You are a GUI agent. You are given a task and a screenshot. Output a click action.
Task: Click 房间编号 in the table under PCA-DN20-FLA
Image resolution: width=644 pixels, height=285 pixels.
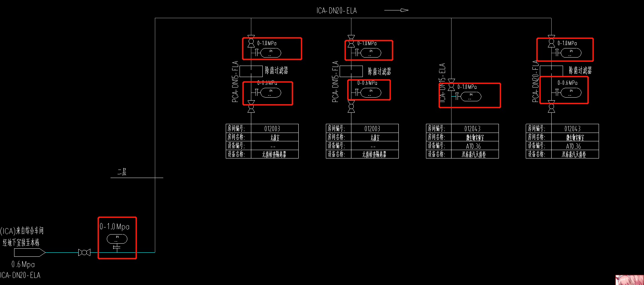point(536,128)
